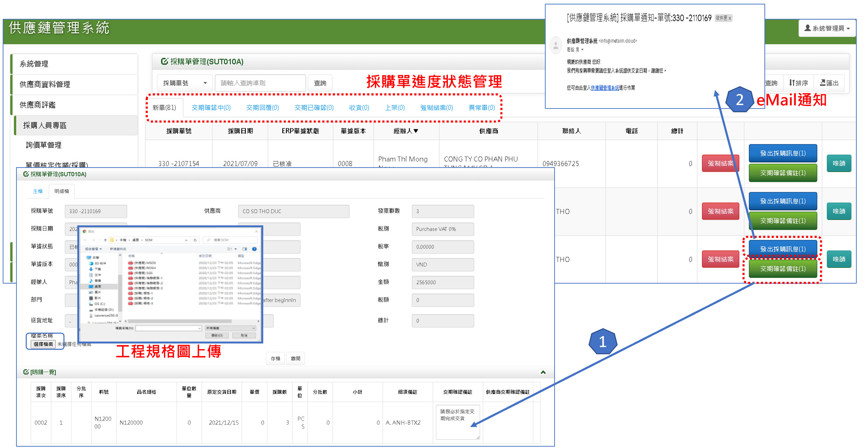Click 交期確認備註(1) for order 330-2107154
Viewport: 868px width, 448px height.
(x=783, y=173)
